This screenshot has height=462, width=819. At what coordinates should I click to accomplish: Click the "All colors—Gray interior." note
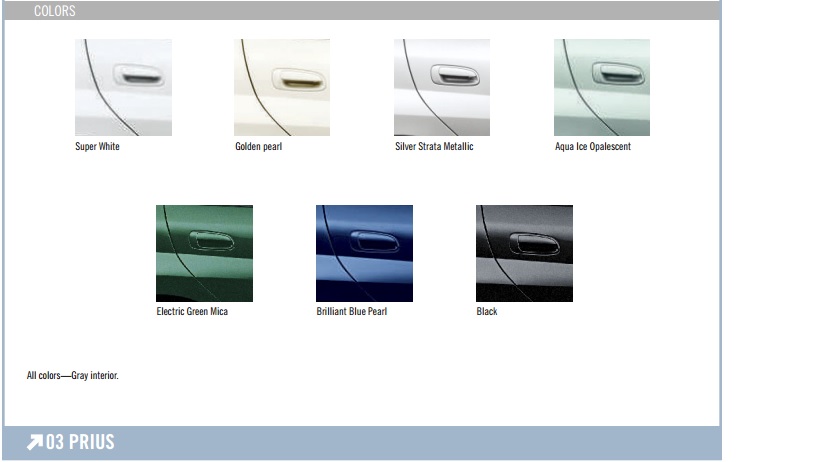coord(73,375)
